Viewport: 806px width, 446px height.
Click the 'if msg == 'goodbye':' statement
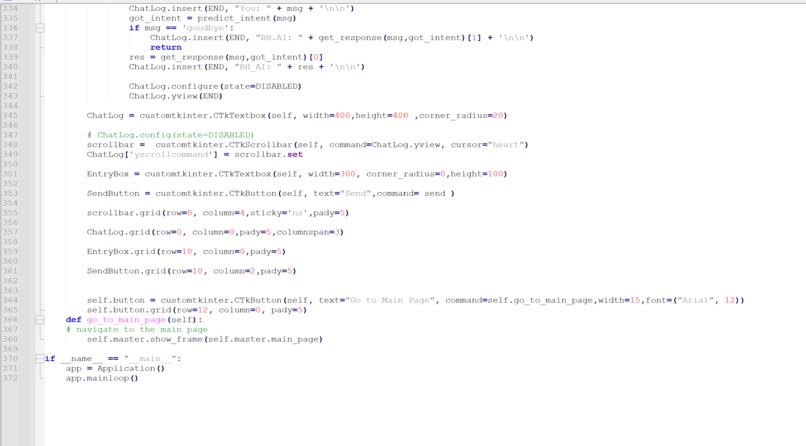tap(181, 28)
